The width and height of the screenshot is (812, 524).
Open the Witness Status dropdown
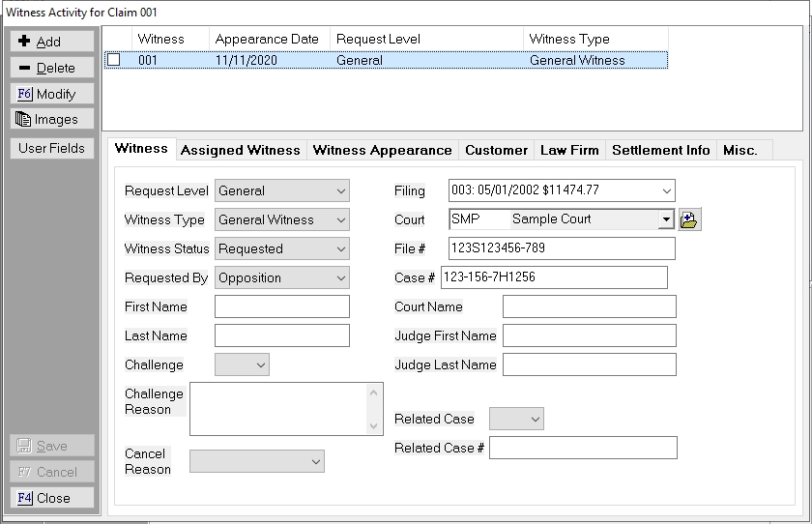click(339, 248)
